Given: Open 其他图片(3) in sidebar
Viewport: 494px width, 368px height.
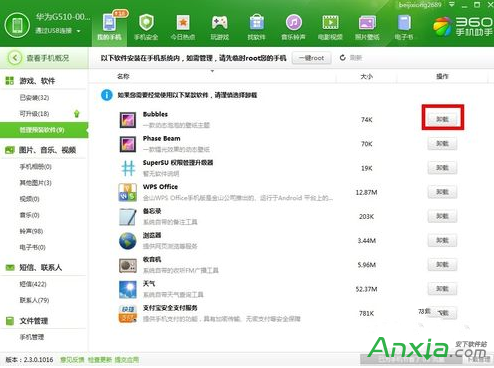Looking at the screenshot, I should pos(35,183).
